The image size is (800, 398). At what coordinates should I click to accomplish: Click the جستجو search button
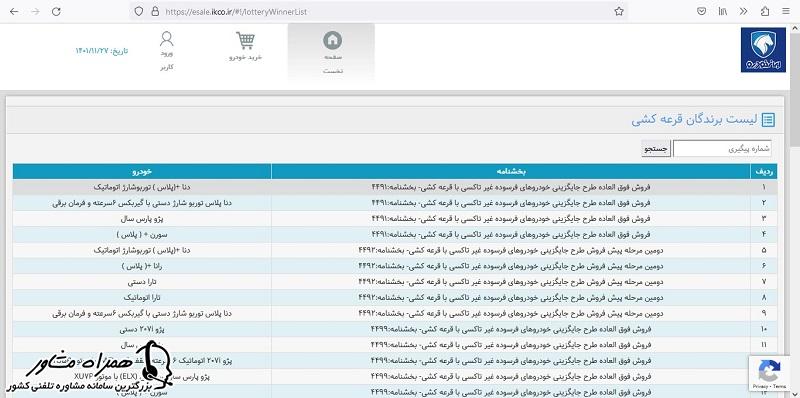[x=656, y=149]
